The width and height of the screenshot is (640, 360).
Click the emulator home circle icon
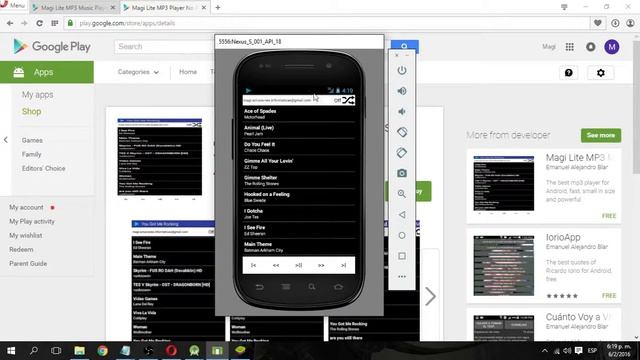[402, 236]
